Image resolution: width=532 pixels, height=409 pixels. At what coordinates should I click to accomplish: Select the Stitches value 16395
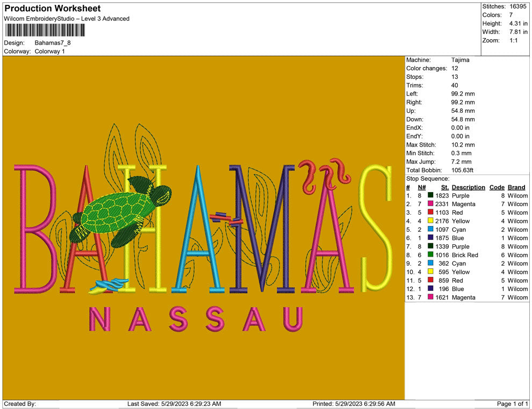517,6
